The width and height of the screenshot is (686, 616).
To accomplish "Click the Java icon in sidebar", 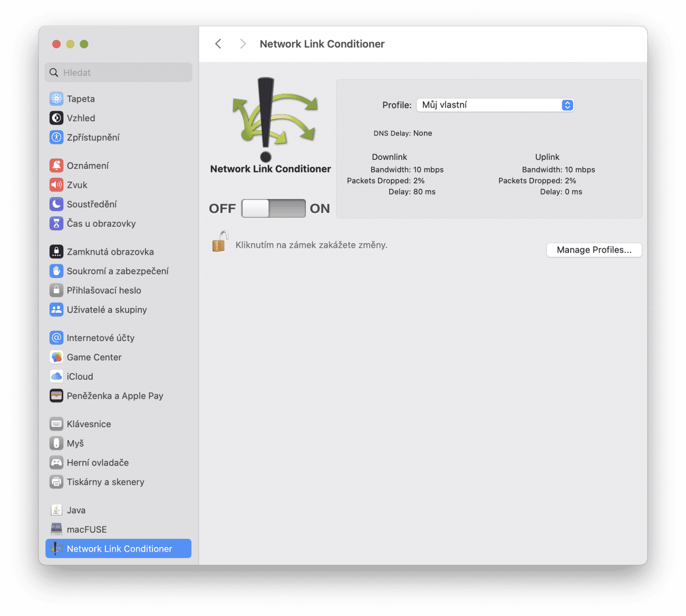I will 56,510.
